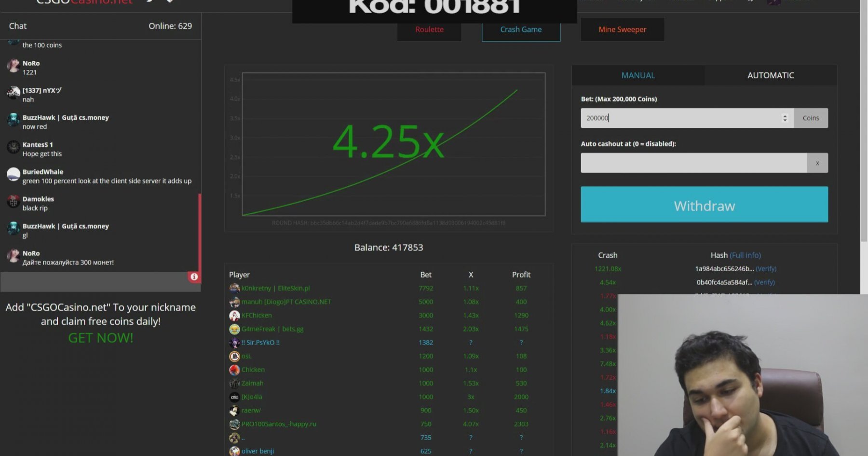Switch to AUTOMATIC betting mode
This screenshot has width=868, height=456.
point(771,75)
